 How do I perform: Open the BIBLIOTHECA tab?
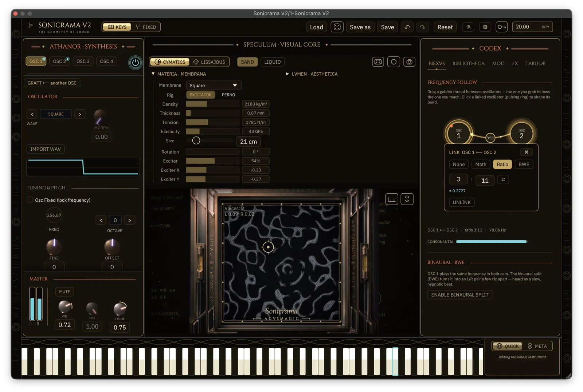tap(468, 63)
